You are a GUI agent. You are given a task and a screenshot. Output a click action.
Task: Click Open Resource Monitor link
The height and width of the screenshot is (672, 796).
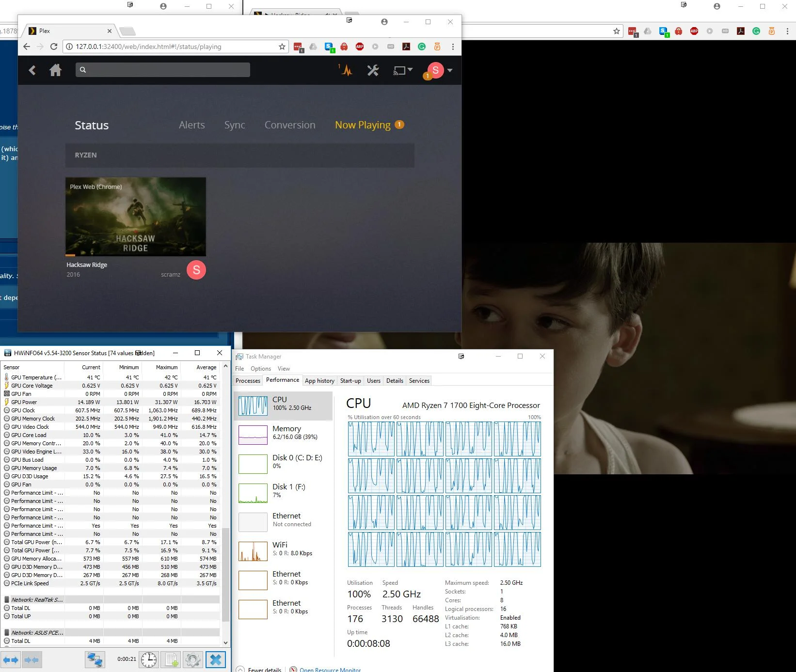pos(330,670)
